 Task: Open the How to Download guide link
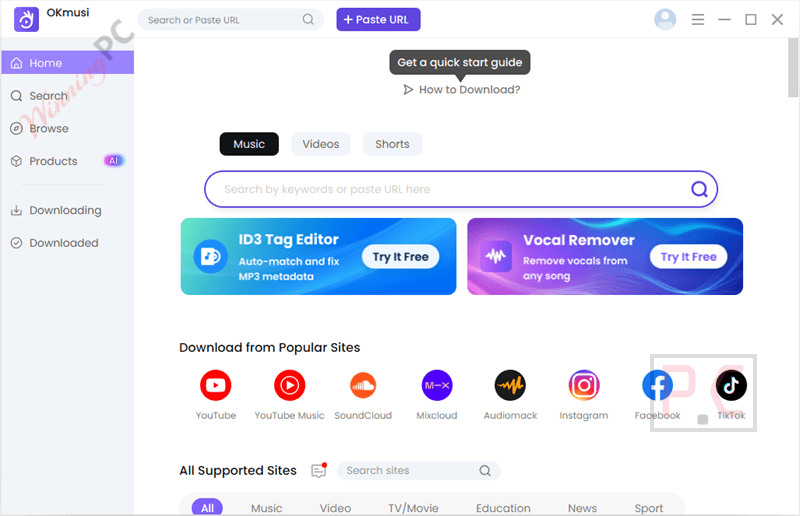[x=462, y=90]
